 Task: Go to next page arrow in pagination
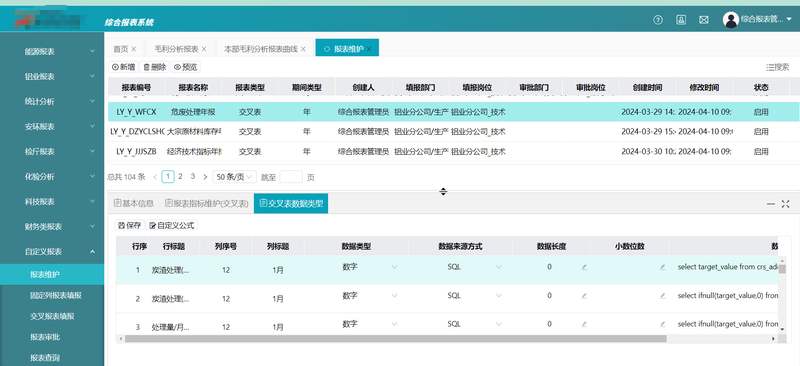(x=205, y=177)
